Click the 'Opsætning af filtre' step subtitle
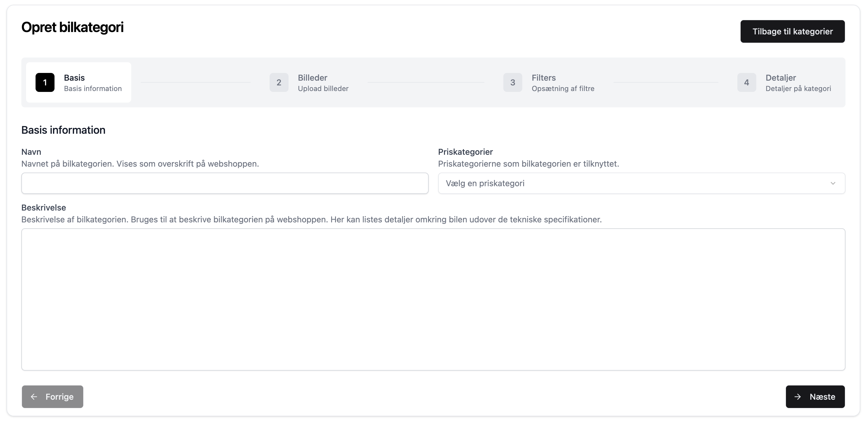Viewport: 868px width, 424px height. 563,89
